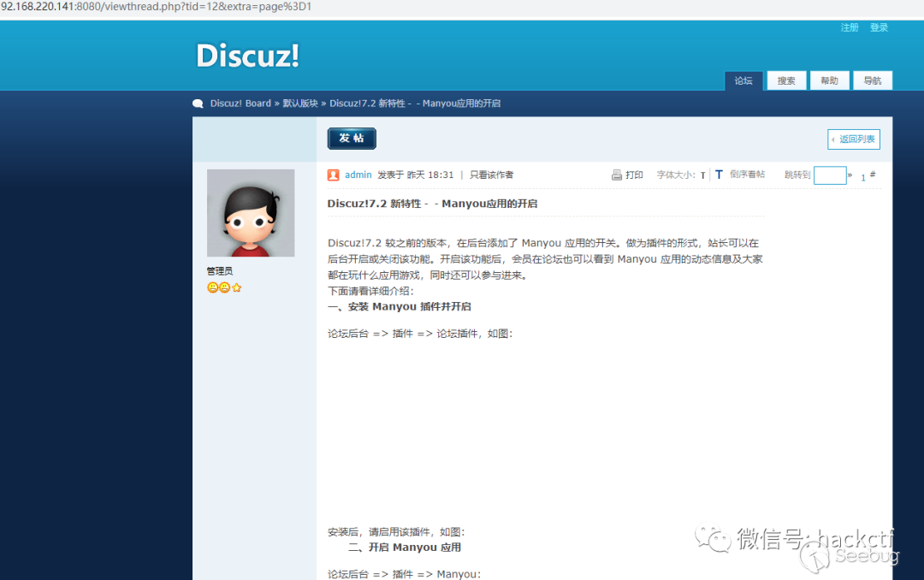Screen dimensions: 924x580
Task: Click the rank smiley and star icons
Action: click(224, 287)
